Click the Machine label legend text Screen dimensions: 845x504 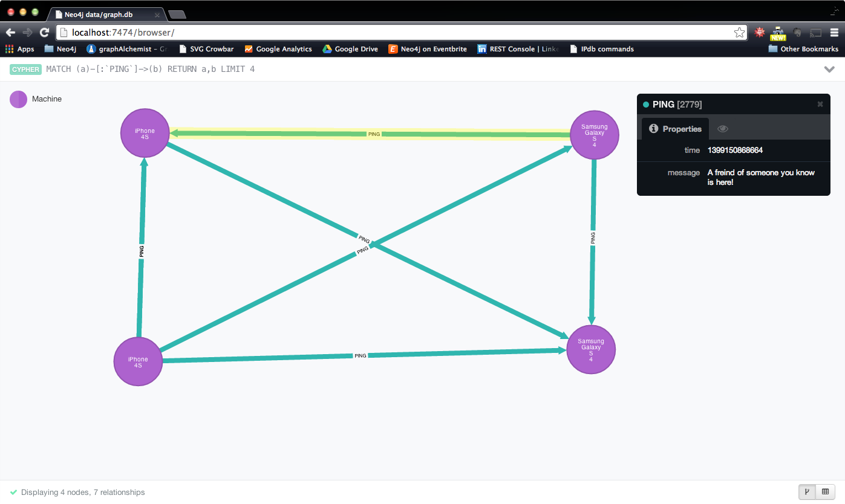click(47, 99)
